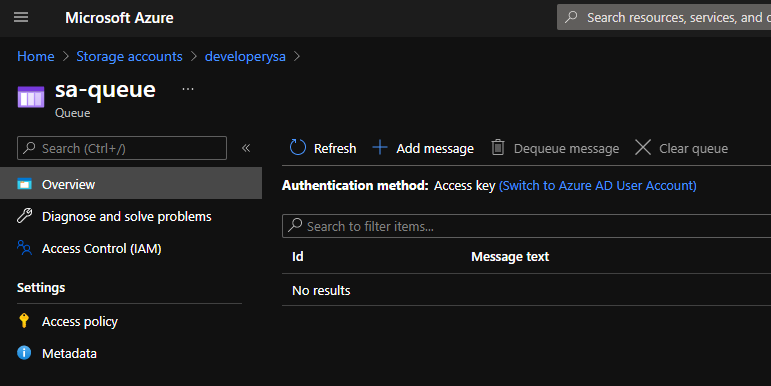Click the magnifier icon in filter box
The height and width of the screenshot is (386, 771).
(x=295, y=225)
